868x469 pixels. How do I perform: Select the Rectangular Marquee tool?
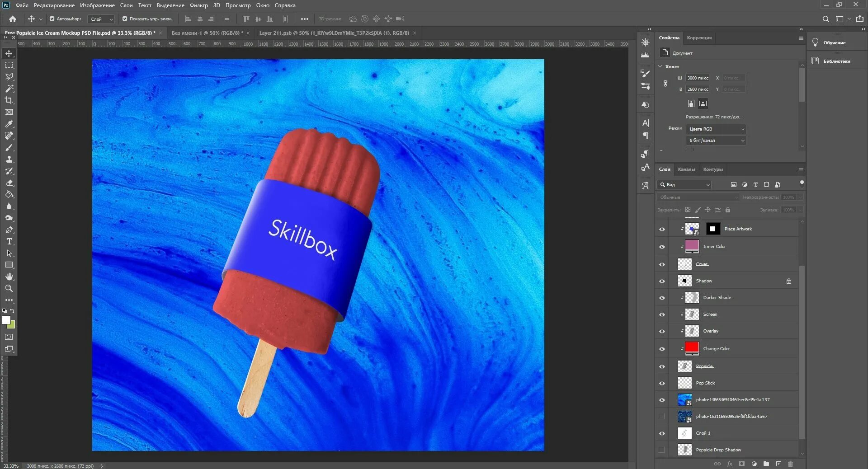tap(9, 65)
